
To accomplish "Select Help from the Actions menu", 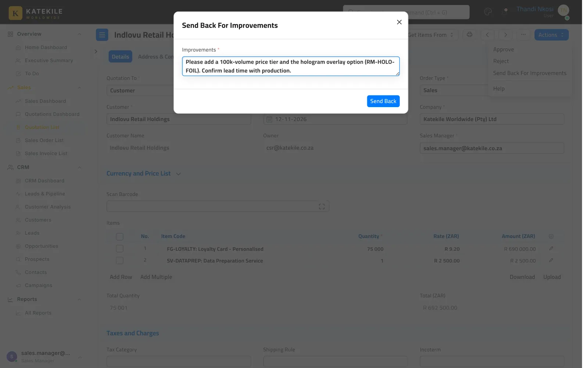I will coord(499,89).
